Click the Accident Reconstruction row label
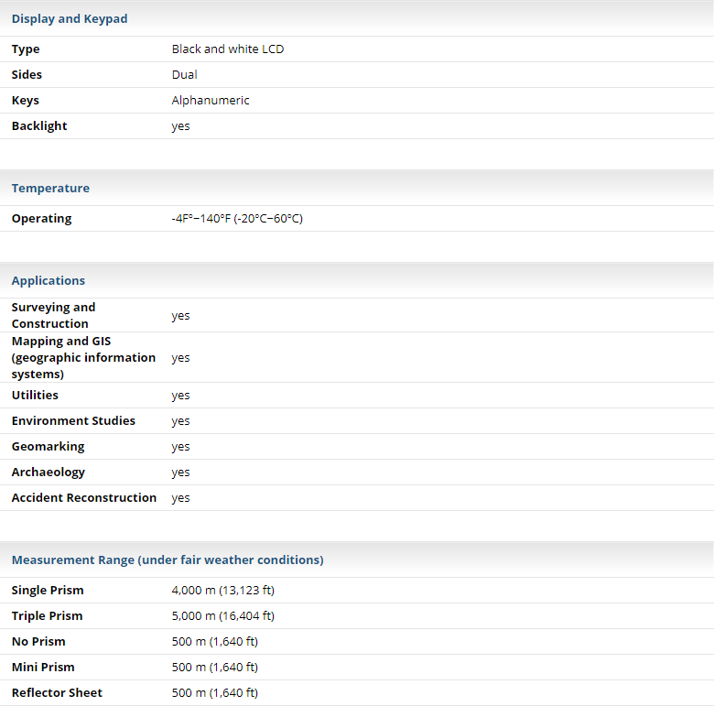Image resolution: width=714 pixels, height=728 pixels. click(x=84, y=498)
